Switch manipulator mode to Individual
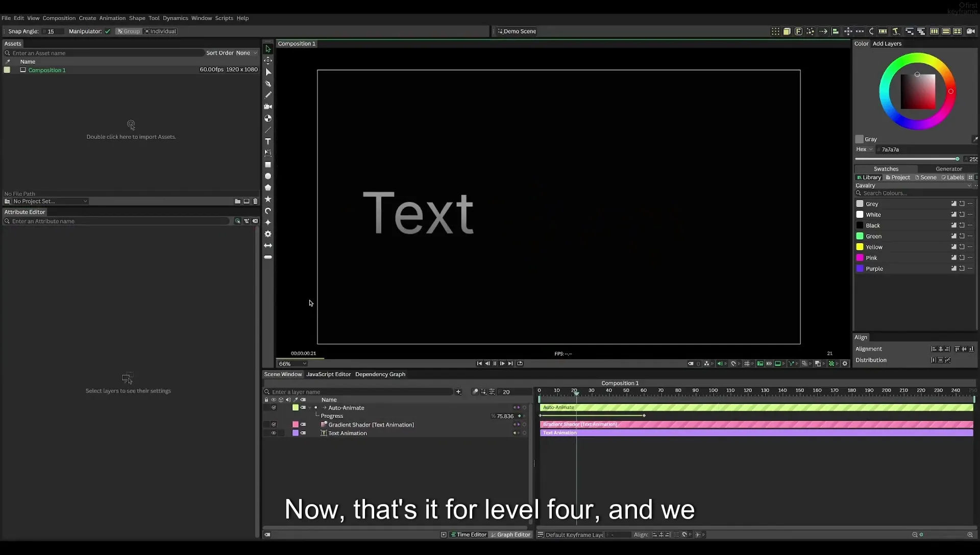 (x=160, y=31)
